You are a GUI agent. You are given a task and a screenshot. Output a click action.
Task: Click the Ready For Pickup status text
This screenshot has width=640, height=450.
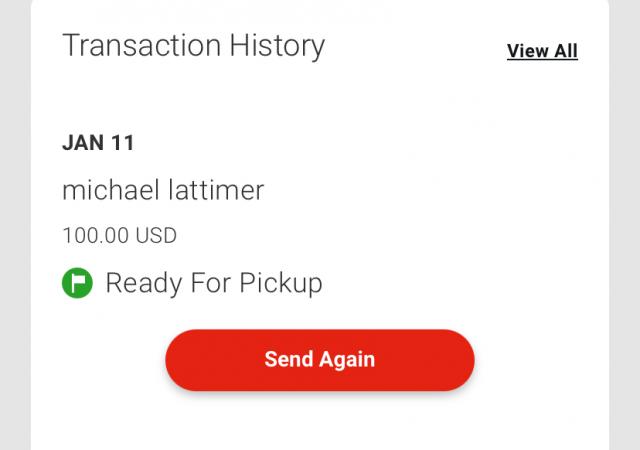tap(214, 284)
